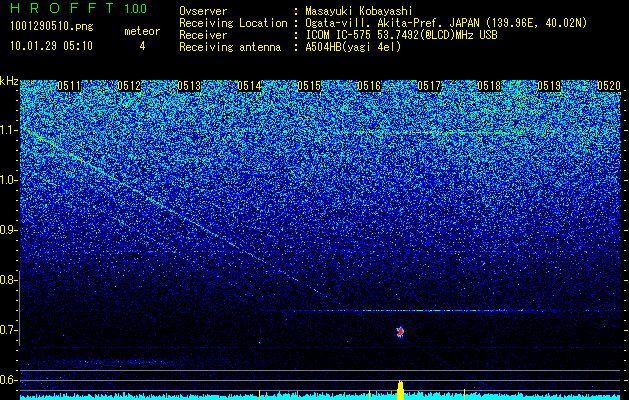Select the Ogata-vill. Akita-Pref. JAPAN location text
The height and width of the screenshot is (400, 629).
tap(446, 23)
